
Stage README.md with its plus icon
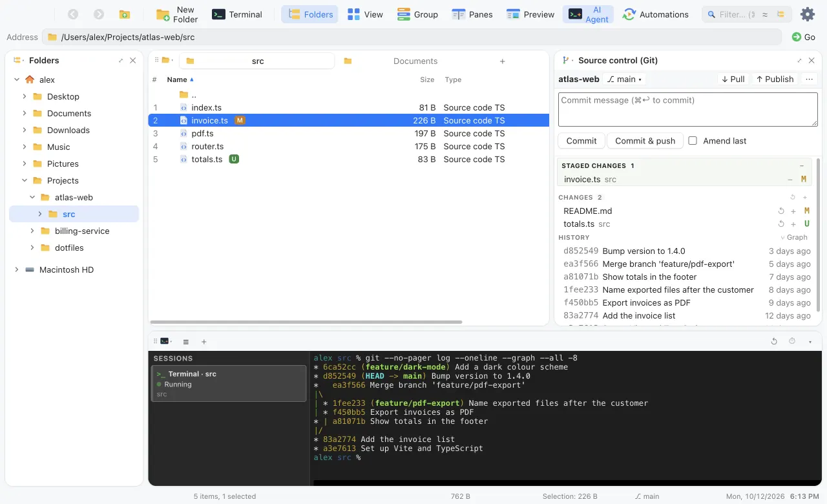pos(793,211)
